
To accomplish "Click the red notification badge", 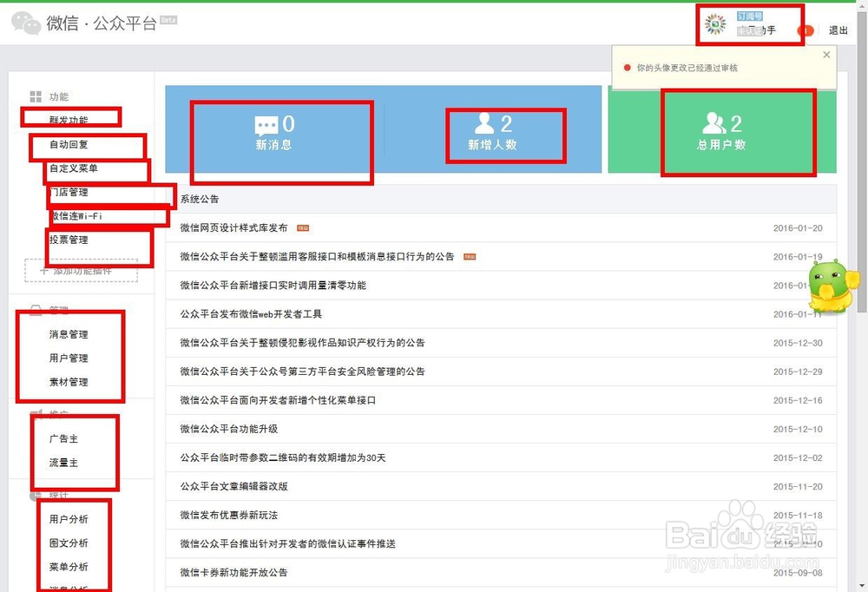I will pos(806,30).
